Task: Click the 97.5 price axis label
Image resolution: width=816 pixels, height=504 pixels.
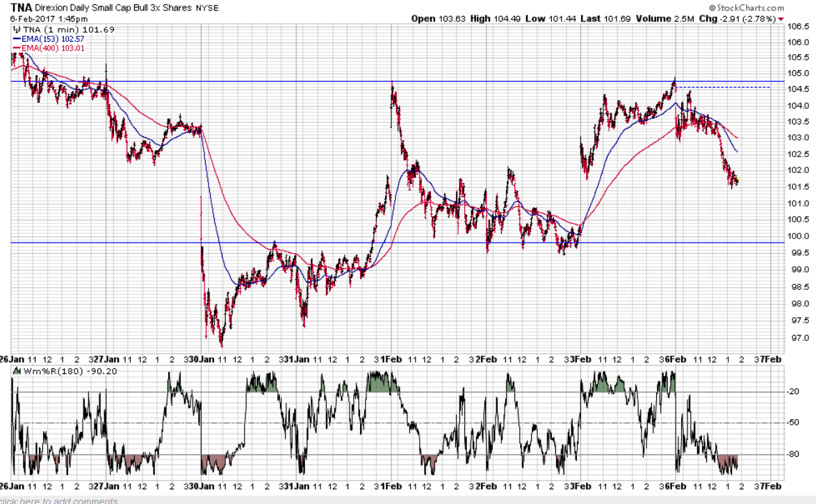Action: click(801, 320)
